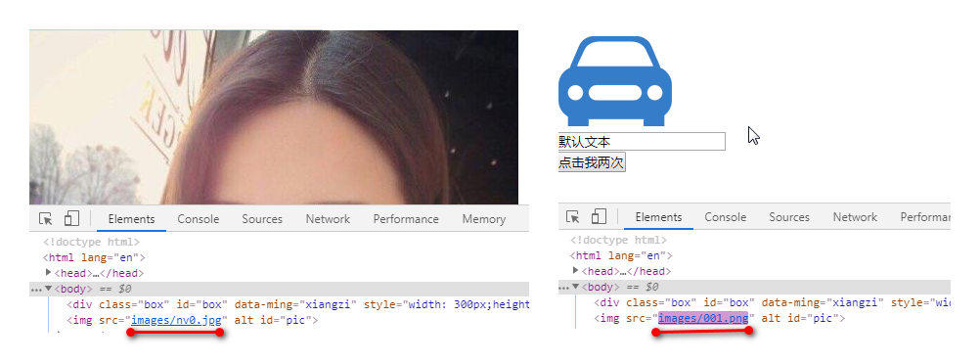The height and width of the screenshot is (362, 980).
Task: Select the doctype line in 001.png DevTools
Action: tap(618, 240)
